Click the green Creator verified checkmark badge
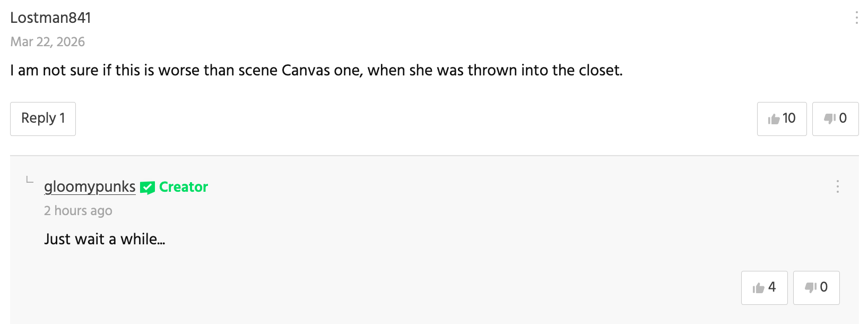 [147, 187]
